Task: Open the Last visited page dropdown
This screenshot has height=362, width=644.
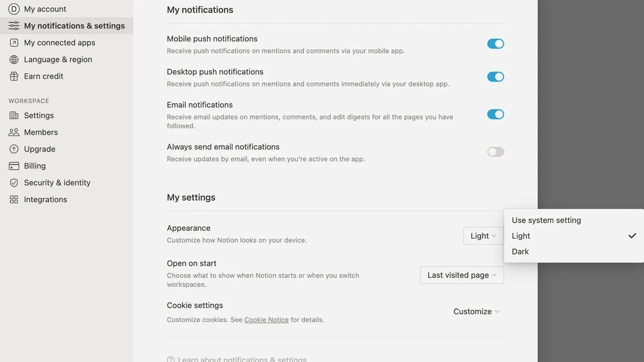Action: click(x=462, y=275)
